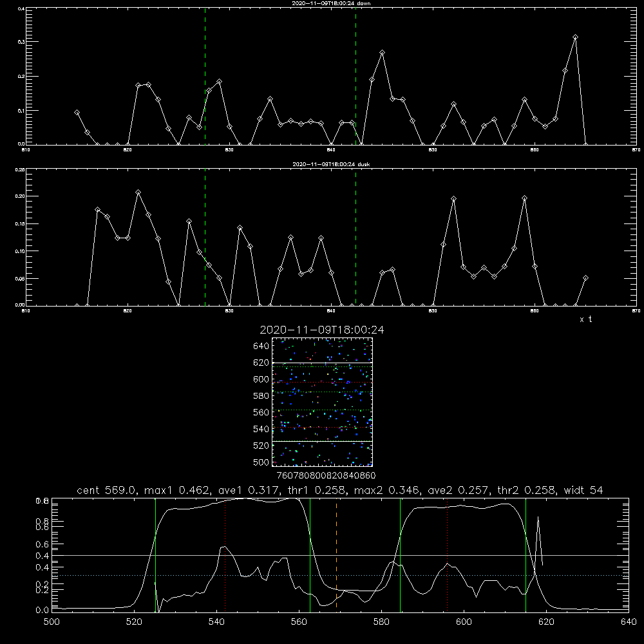Click the dusk peak diamond near x 852
Viewport: 644px width, 644px height.
[453, 199]
